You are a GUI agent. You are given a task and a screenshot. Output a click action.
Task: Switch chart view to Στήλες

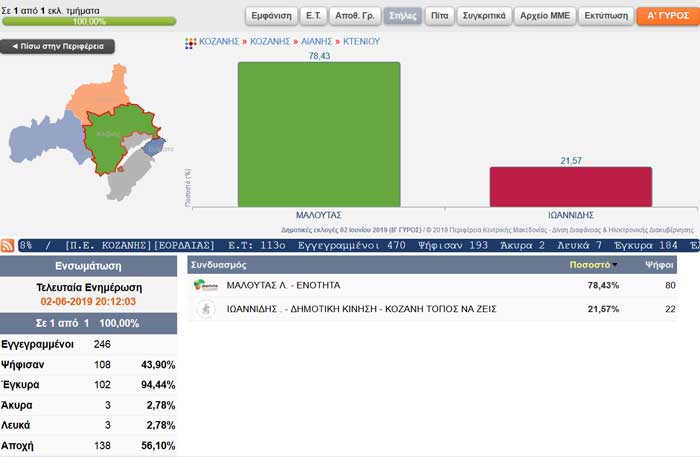(403, 16)
